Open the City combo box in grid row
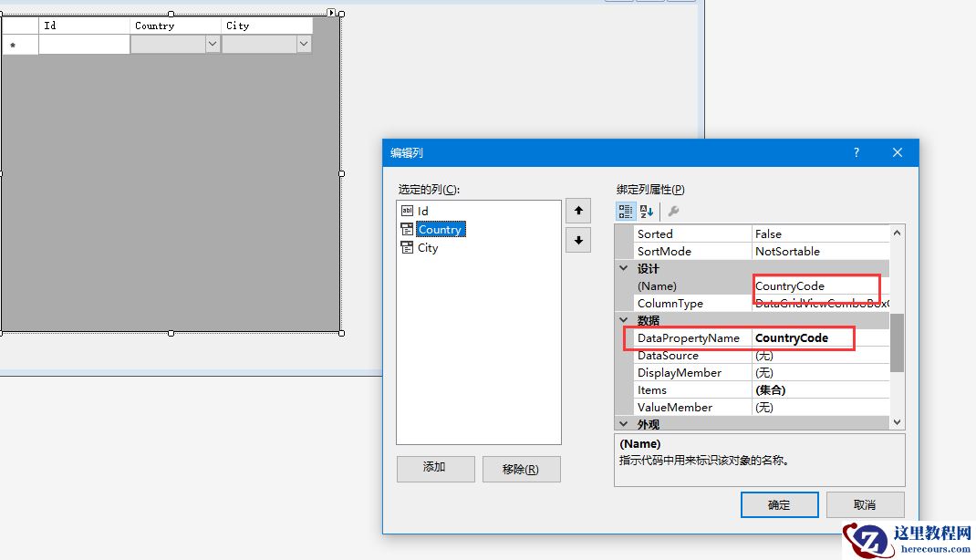The height and width of the screenshot is (560, 976). 304,44
